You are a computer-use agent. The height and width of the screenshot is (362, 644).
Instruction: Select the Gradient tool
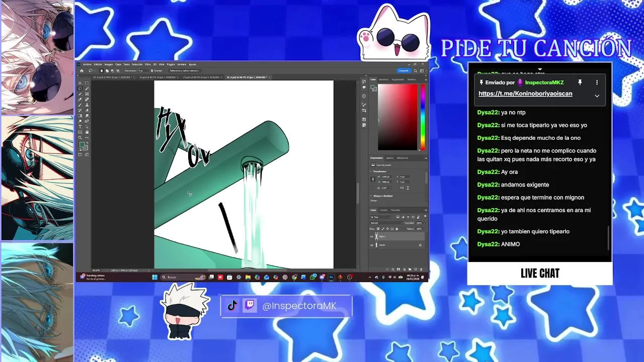tap(80, 116)
